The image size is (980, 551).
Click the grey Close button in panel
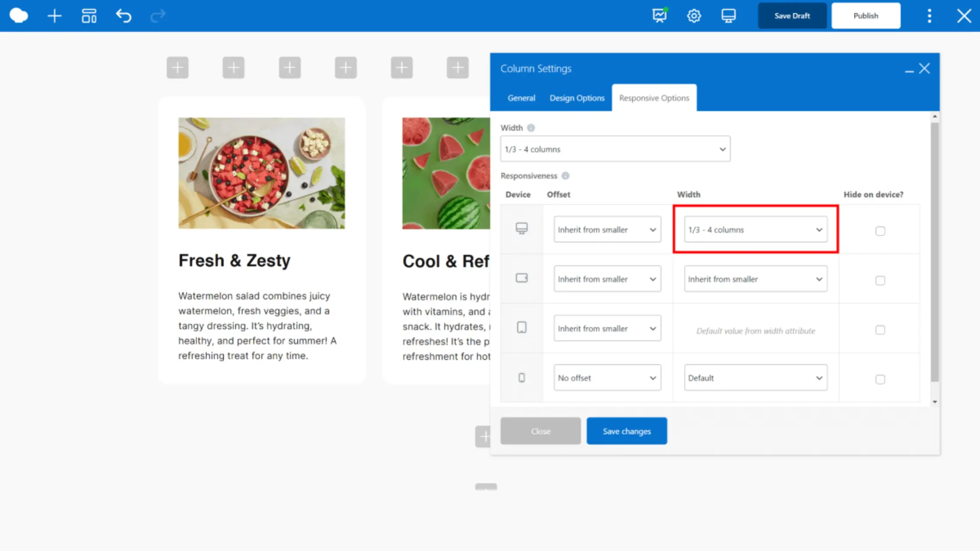(x=540, y=431)
